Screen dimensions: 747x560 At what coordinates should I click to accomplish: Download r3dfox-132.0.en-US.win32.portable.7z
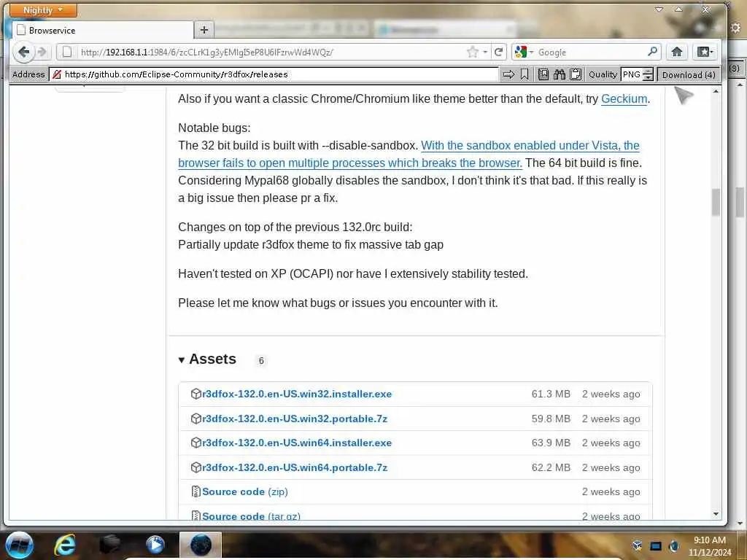click(x=295, y=419)
